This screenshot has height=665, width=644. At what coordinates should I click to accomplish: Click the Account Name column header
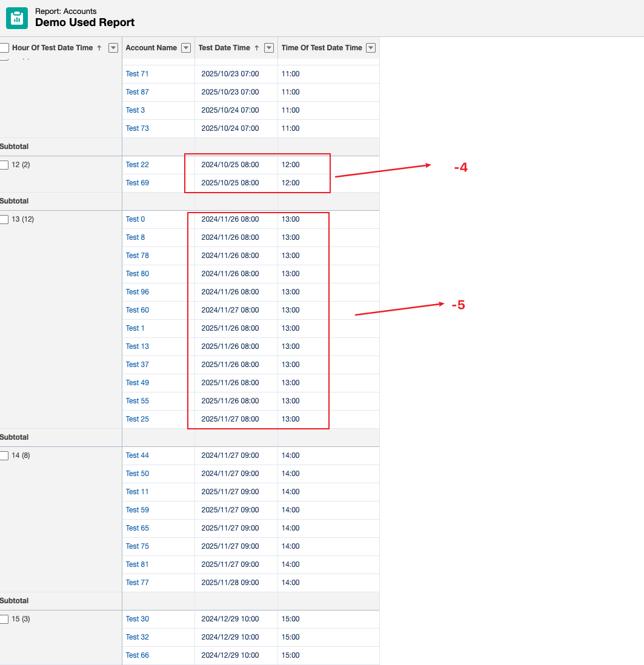151,48
